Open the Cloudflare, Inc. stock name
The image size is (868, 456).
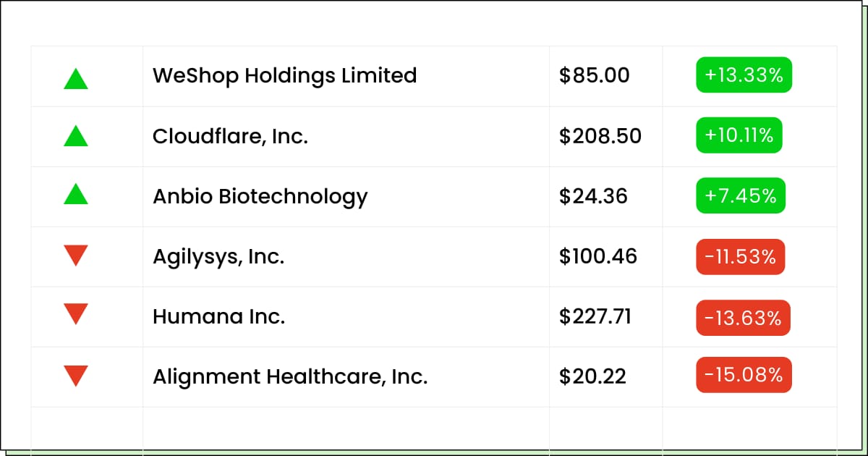[230, 136]
